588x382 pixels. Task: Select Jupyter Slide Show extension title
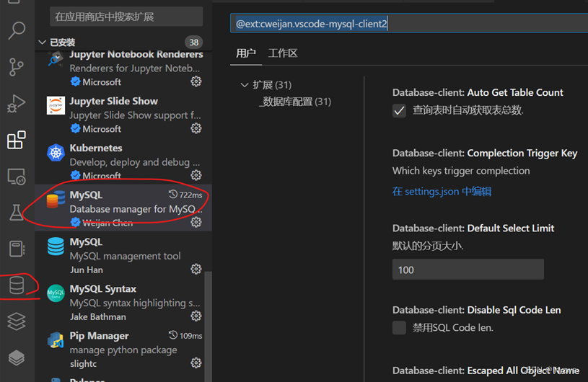click(113, 101)
